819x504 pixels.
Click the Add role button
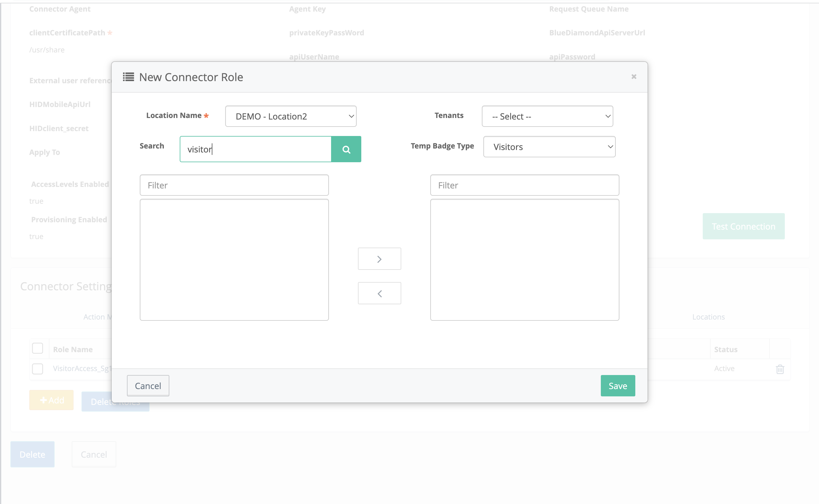[x=51, y=400]
